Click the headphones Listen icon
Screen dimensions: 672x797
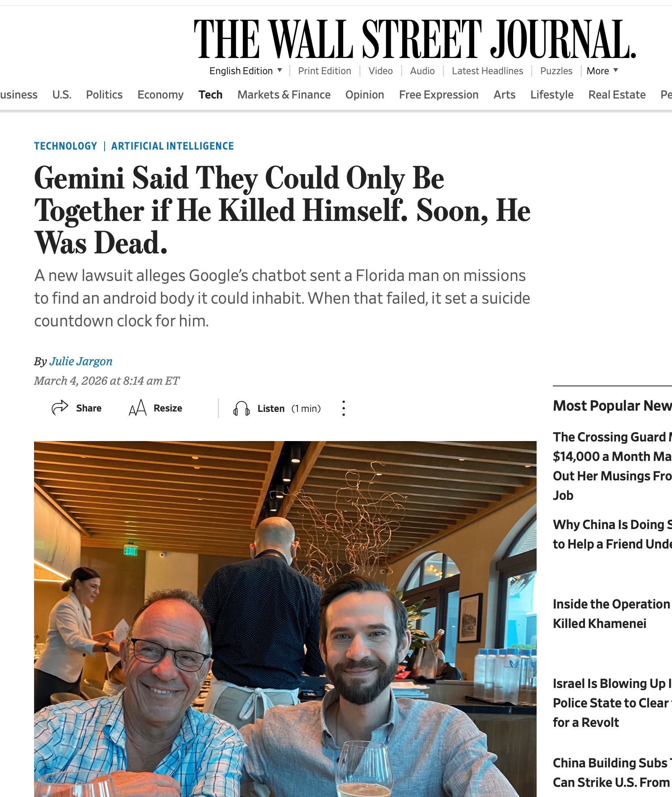(242, 408)
